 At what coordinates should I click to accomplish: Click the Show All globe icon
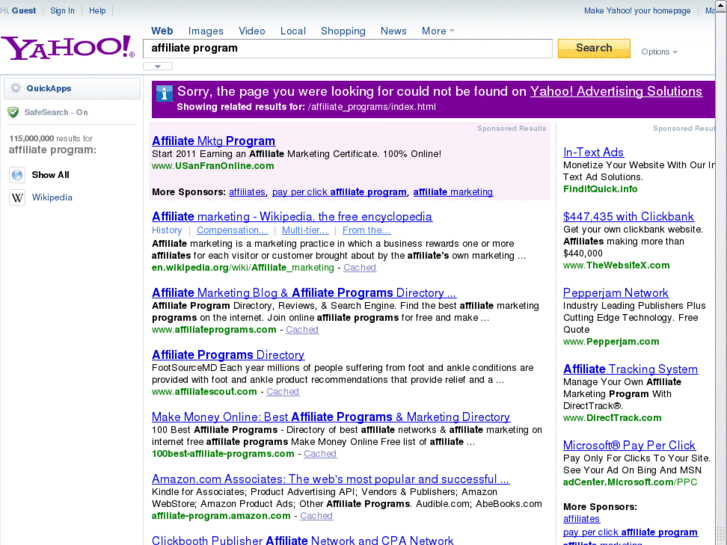[x=17, y=175]
